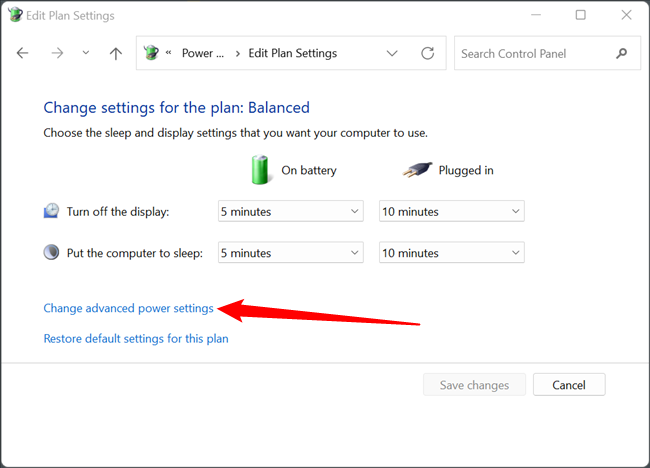
Task: Click the Edit Plan Settings title bar icon
Action: [x=14, y=16]
